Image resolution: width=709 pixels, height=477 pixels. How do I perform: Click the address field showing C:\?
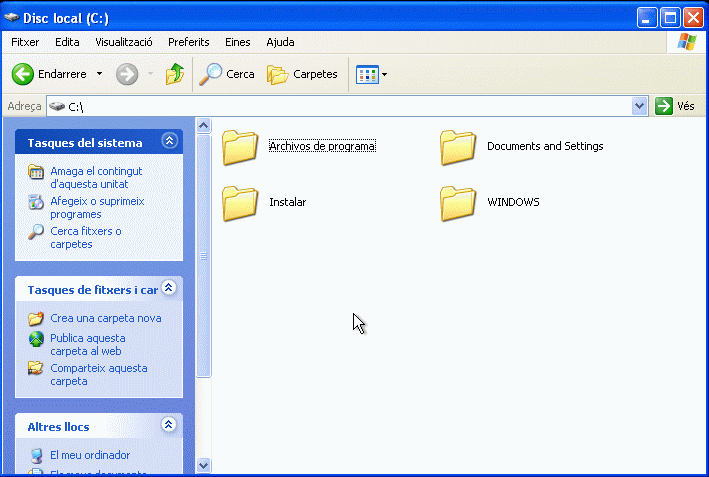coord(340,106)
